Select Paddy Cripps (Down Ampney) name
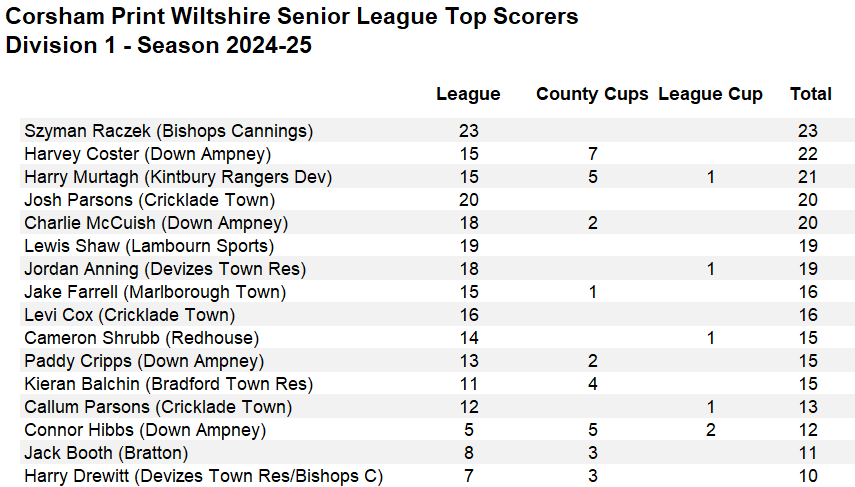The height and width of the screenshot is (487, 855). [x=144, y=361]
